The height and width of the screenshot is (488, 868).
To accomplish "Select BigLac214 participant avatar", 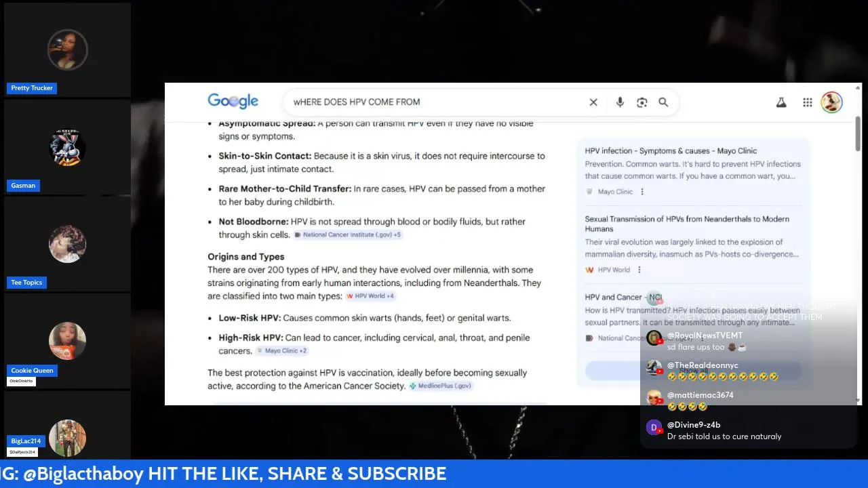I will click(x=67, y=438).
